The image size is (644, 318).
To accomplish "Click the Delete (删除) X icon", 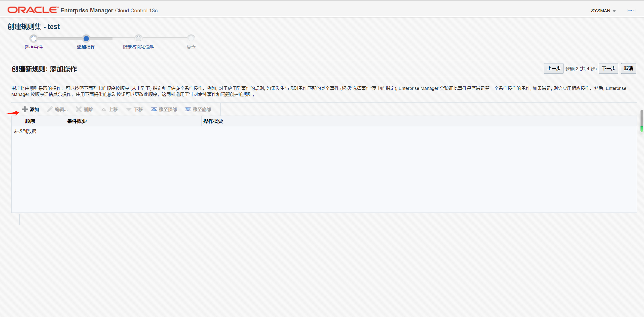I will click(x=79, y=109).
